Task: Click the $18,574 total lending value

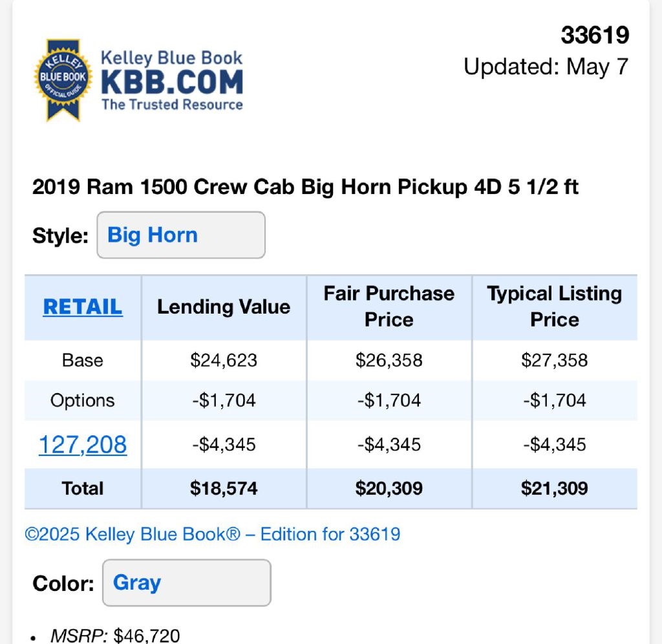Action: tap(224, 488)
